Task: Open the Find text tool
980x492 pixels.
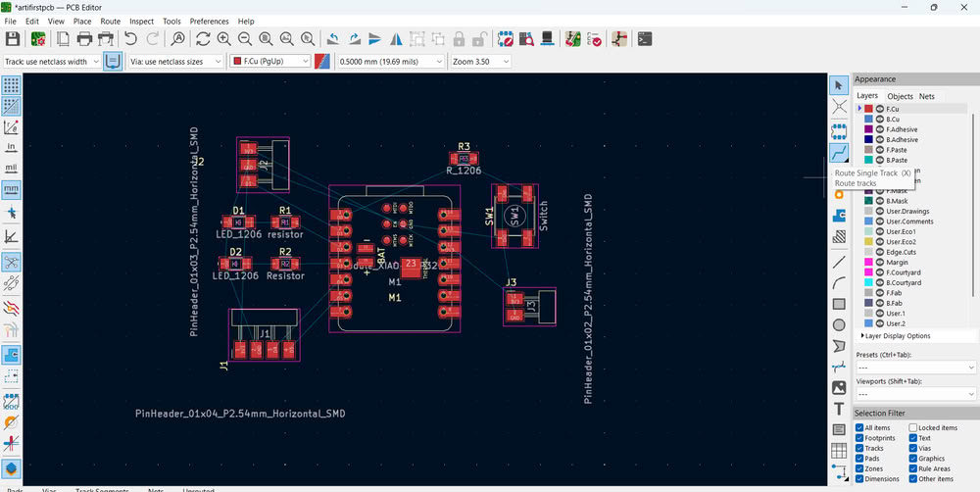Action: 178,39
